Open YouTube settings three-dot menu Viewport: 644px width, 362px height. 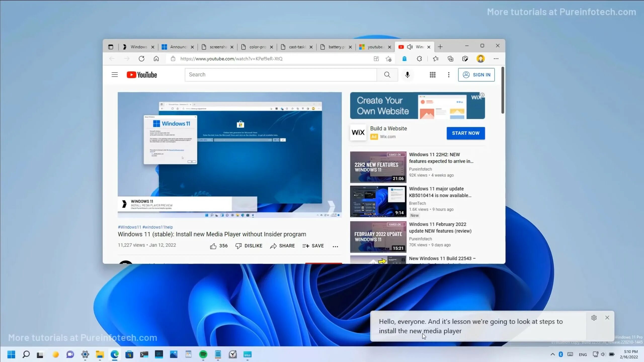click(449, 75)
